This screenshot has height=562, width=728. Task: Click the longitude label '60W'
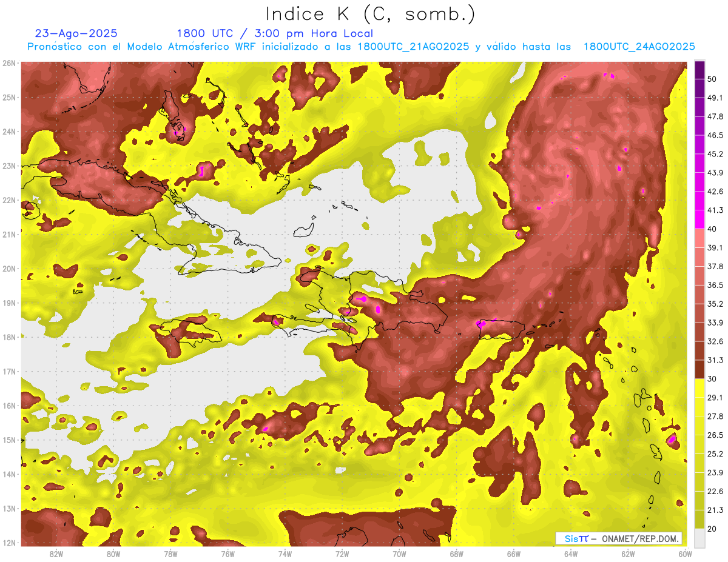(x=685, y=554)
